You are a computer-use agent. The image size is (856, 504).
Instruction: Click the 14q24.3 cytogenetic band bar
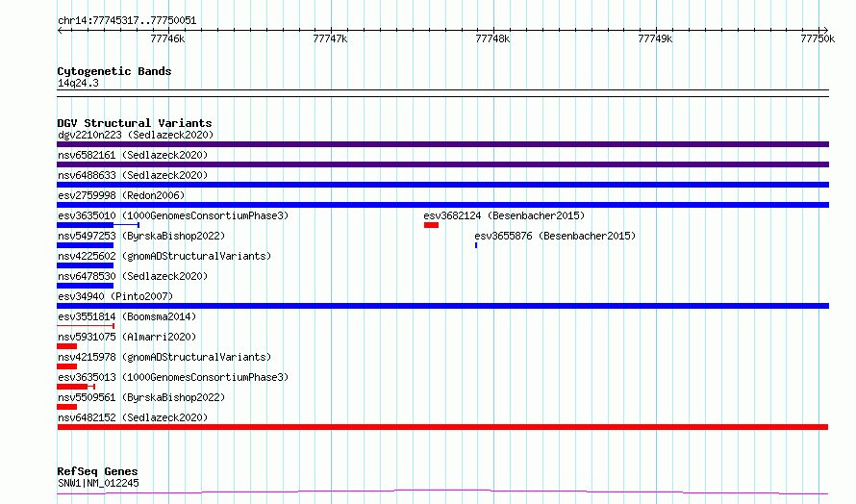442,93
